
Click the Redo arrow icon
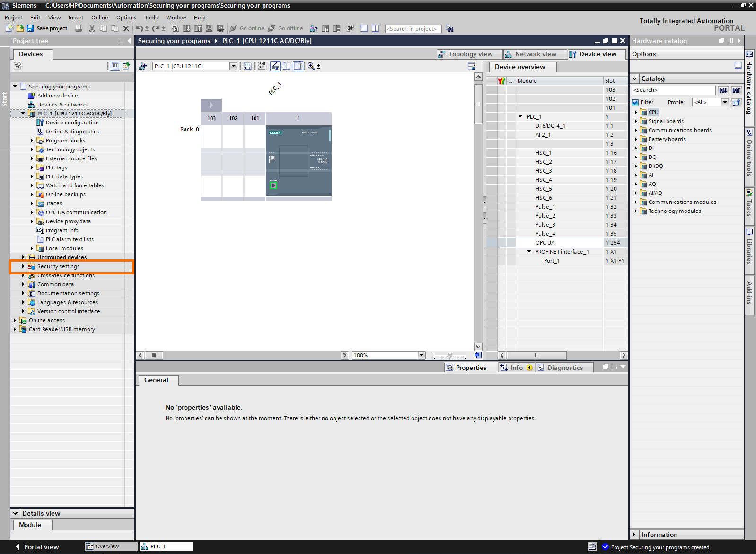pos(156,28)
